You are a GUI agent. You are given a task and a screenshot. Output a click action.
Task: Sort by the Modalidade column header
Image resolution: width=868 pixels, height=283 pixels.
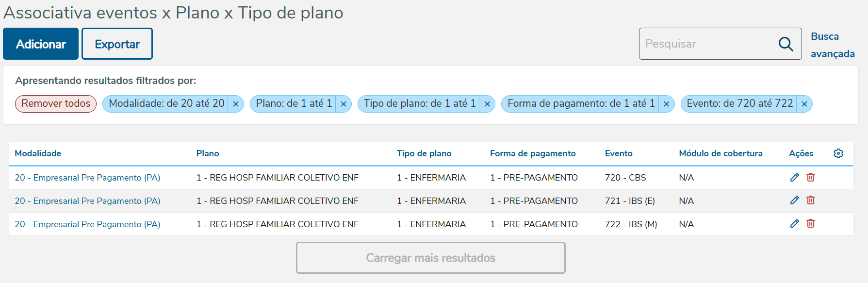38,153
